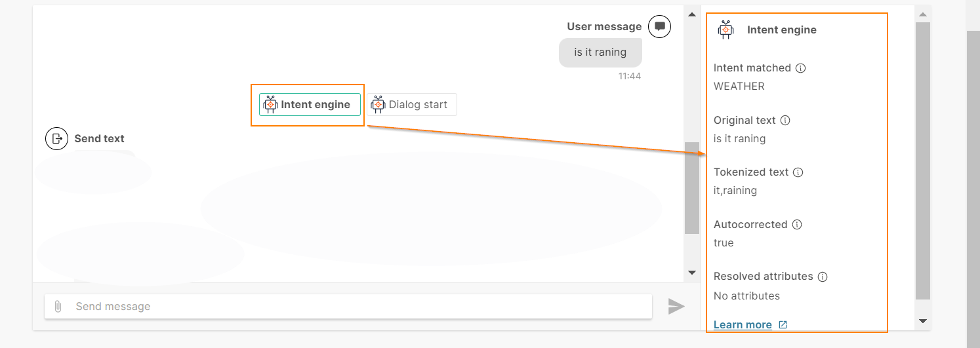Screen dimensions: 980x348
Task: Click chat scrollbar down arrow
Action: click(692, 273)
